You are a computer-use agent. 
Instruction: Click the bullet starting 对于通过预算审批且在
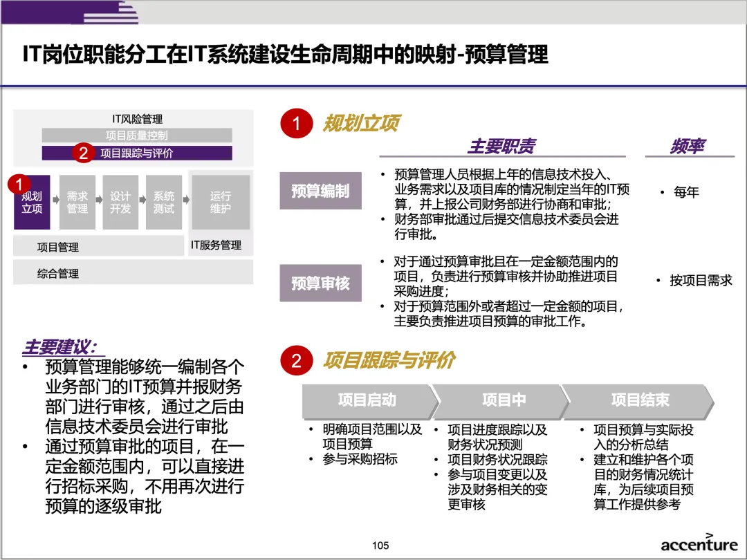(506, 276)
